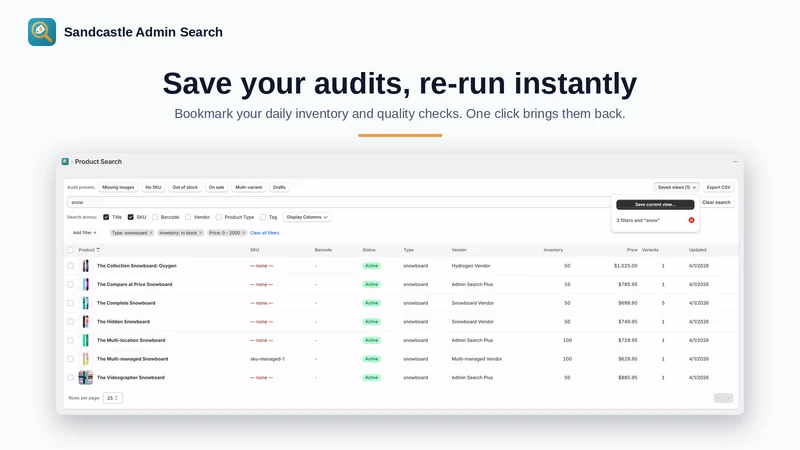
Task: Select The Multi-location Snowboard row checkbox
Action: 70,340
